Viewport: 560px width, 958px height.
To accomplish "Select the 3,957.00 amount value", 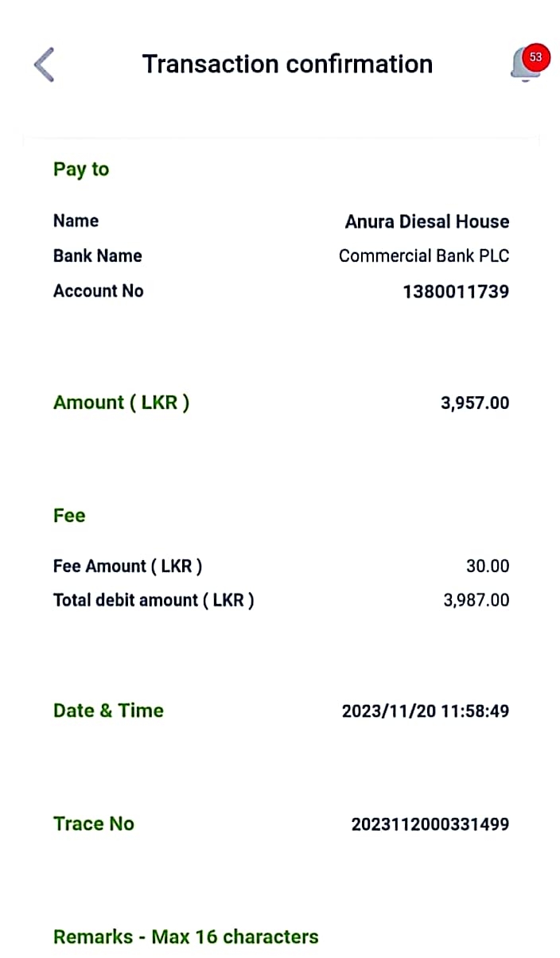I will [475, 403].
